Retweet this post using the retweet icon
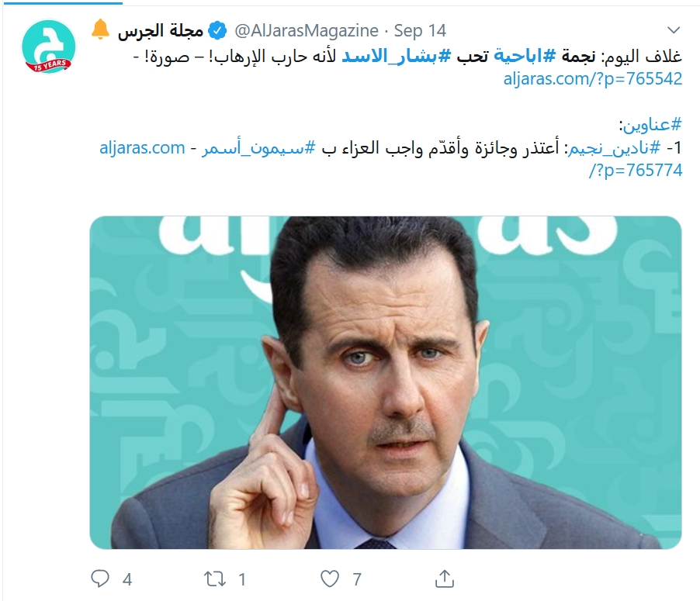The width and height of the screenshot is (700, 601). click(215, 579)
